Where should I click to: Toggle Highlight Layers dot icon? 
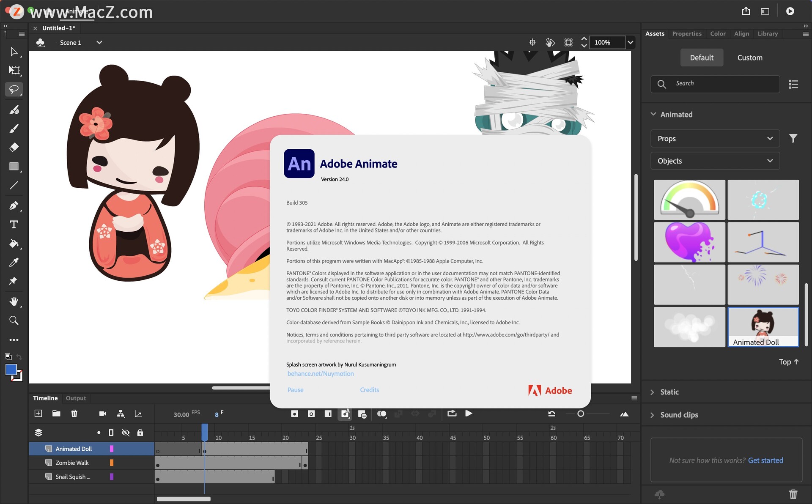point(99,433)
